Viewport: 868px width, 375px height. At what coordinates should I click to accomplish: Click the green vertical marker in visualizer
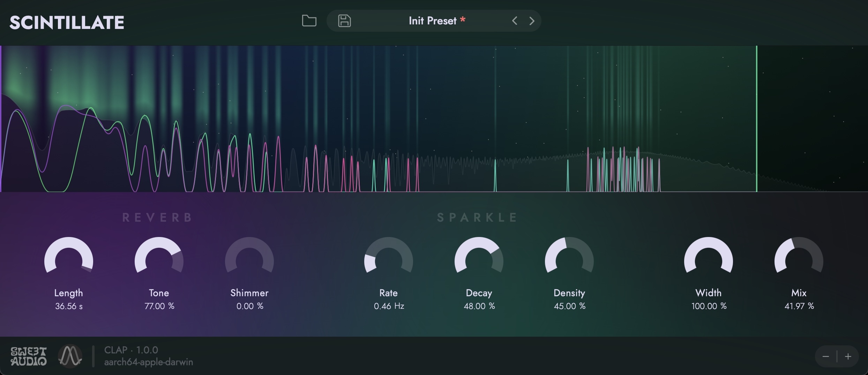tap(757, 118)
